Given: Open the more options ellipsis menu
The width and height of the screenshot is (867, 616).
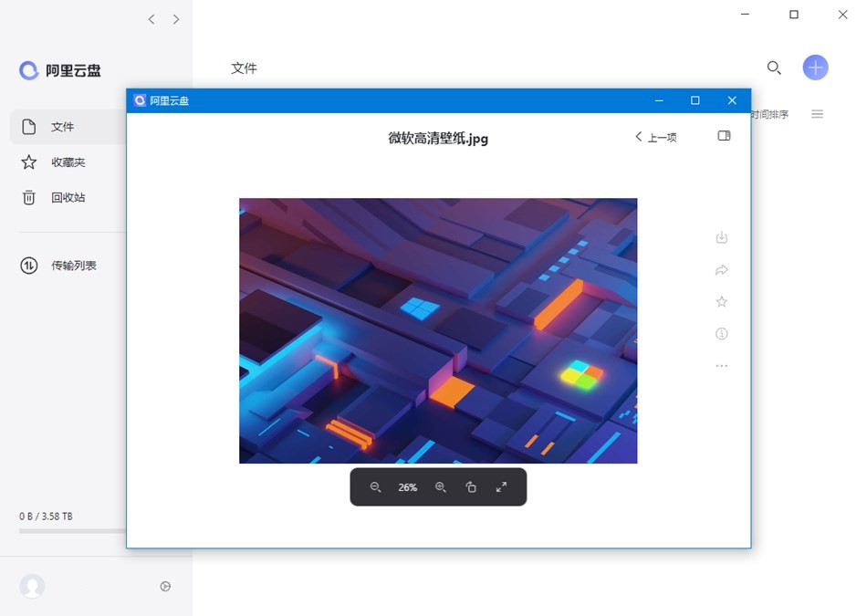Looking at the screenshot, I should 722,366.
